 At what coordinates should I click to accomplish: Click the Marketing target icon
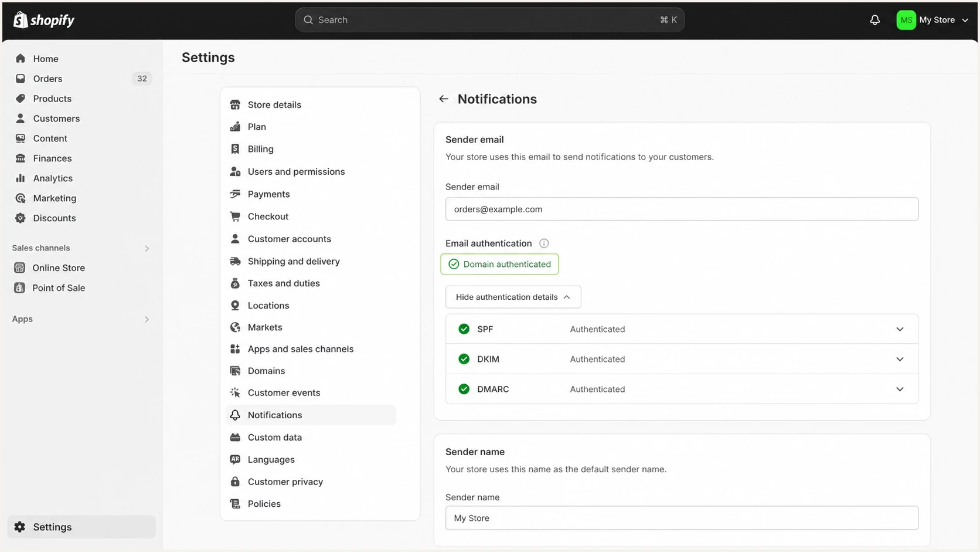point(21,198)
